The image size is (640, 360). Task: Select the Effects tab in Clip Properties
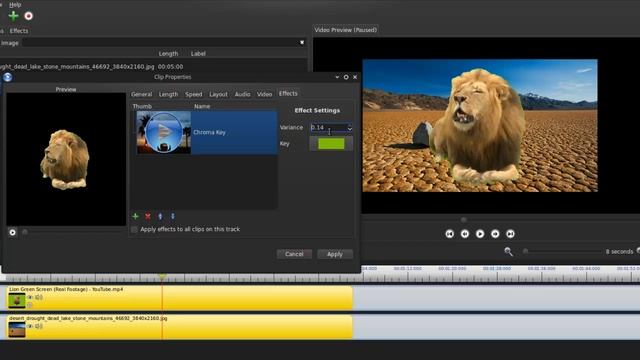(288, 93)
